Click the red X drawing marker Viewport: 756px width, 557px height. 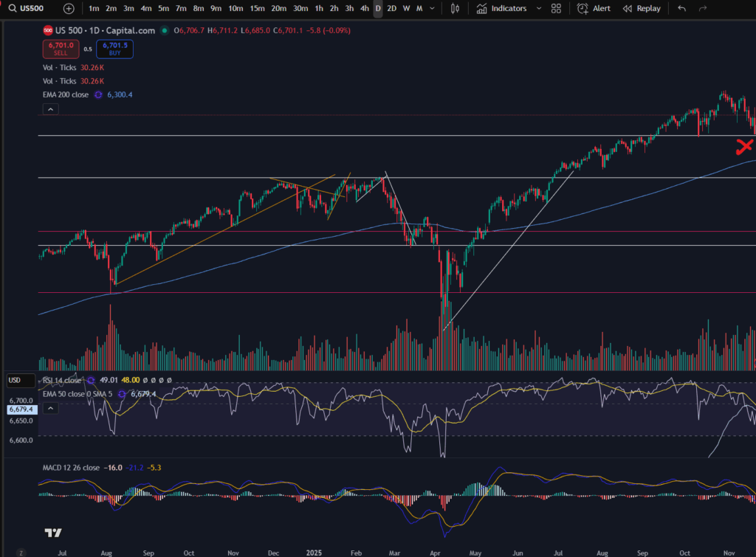(744, 147)
